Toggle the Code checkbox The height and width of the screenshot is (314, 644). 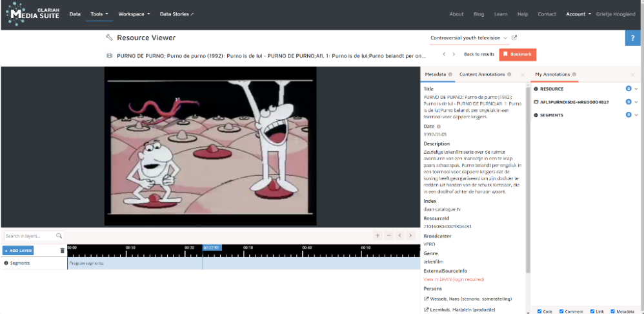(539, 311)
